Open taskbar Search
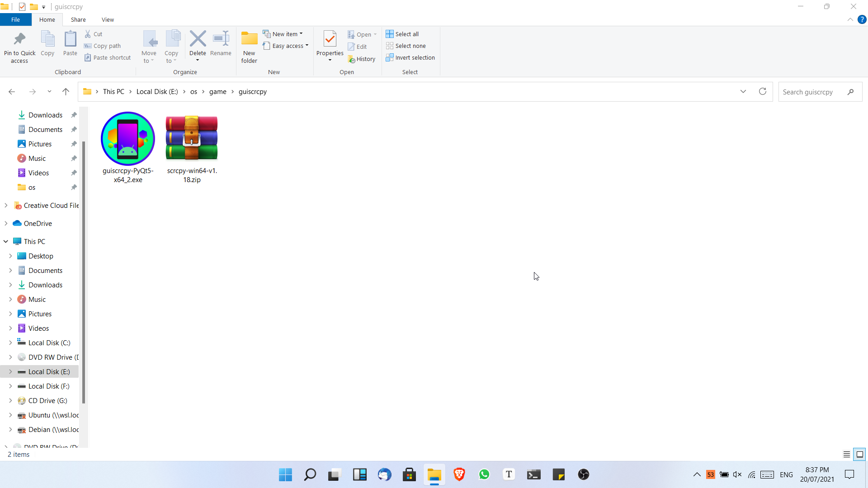Image resolution: width=868 pixels, height=488 pixels. pos(310,474)
